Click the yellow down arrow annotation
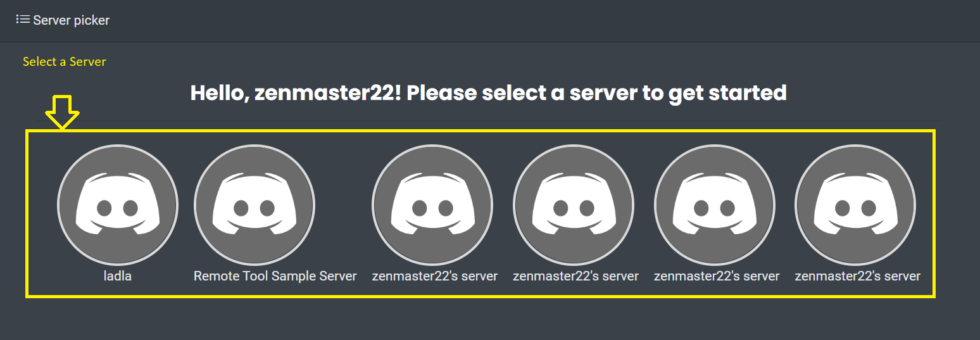Screen dimensions: 980x340 [62, 113]
